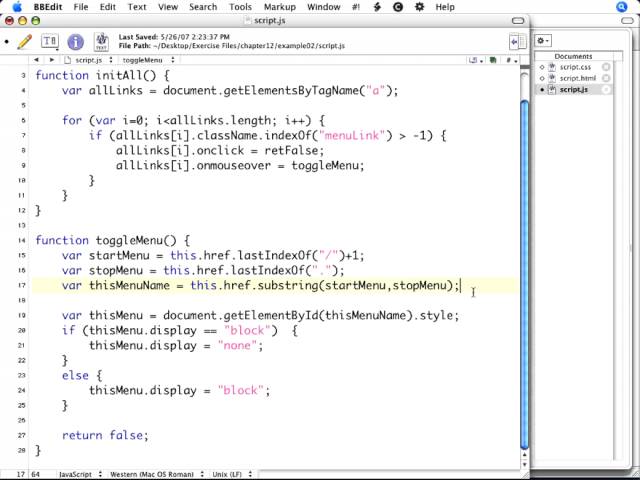This screenshot has height=480, width=640.
Task: Click the "menuLink" string on line 7
Action: click(x=353, y=135)
